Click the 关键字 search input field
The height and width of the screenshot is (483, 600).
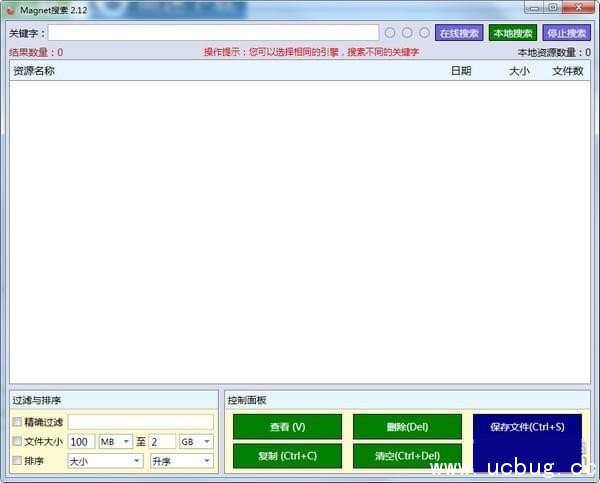pos(214,33)
